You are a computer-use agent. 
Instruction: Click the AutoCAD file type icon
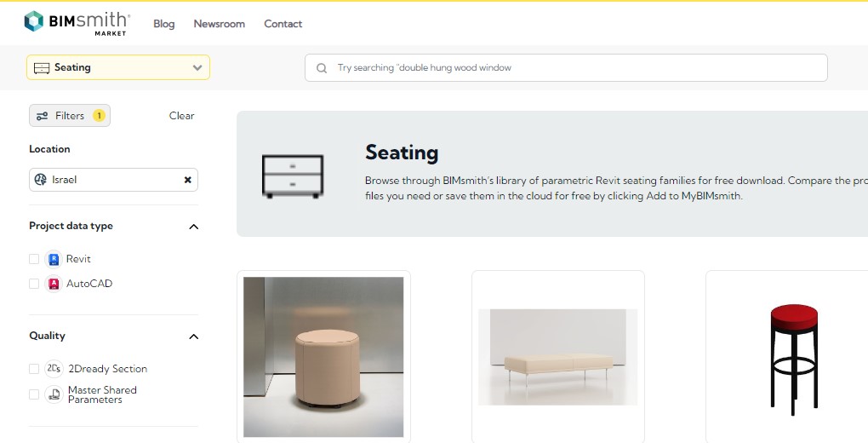tap(54, 284)
